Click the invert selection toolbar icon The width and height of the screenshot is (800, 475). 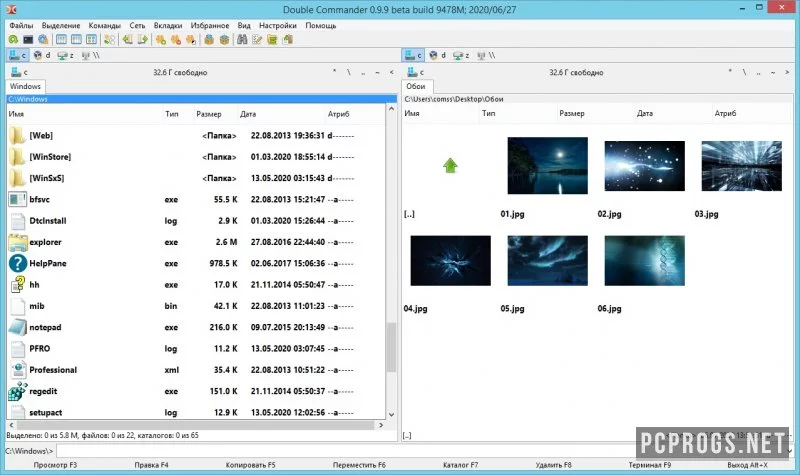pyautogui.click(x=191, y=39)
